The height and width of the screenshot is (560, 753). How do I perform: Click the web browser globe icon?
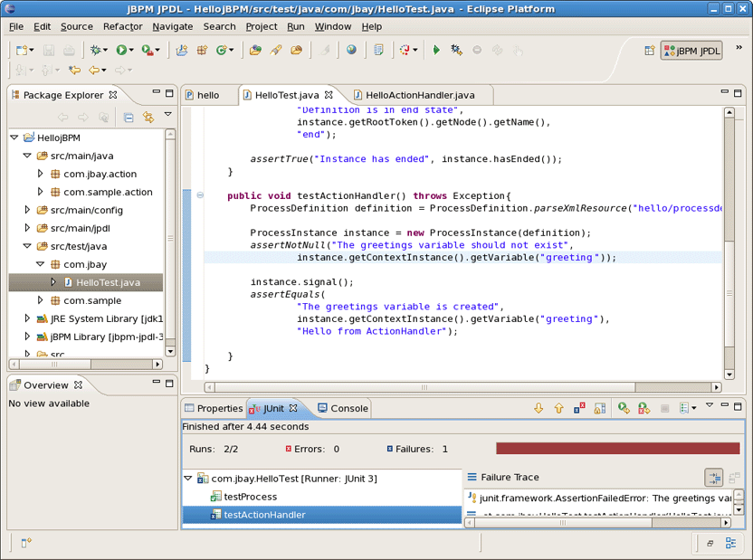coord(351,50)
